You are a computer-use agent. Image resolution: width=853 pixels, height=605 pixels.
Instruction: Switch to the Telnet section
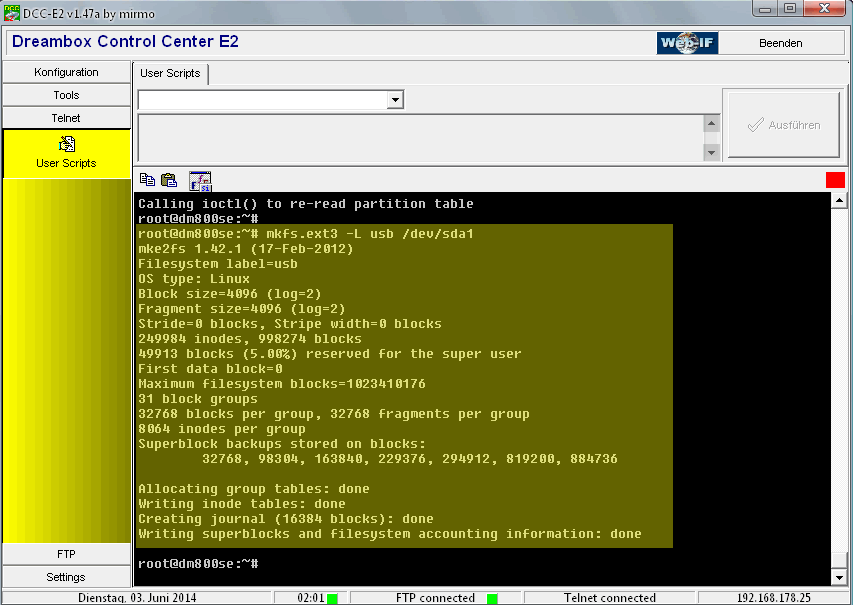[66, 118]
